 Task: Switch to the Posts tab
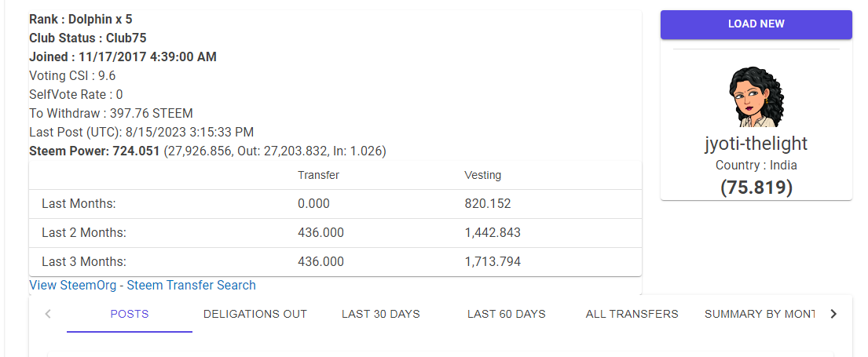(130, 314)
